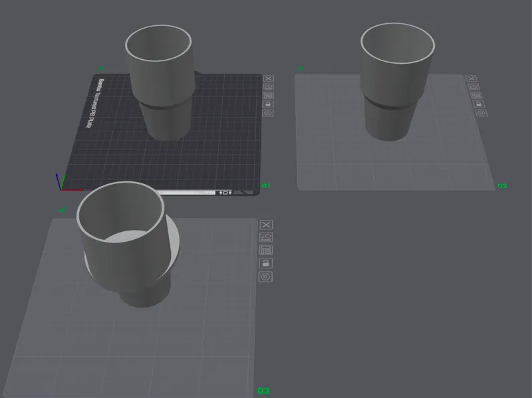532x398 pixels.
Task: Arrange objects on plate 02
Action: pyautogui.click(x=476, y=96)
